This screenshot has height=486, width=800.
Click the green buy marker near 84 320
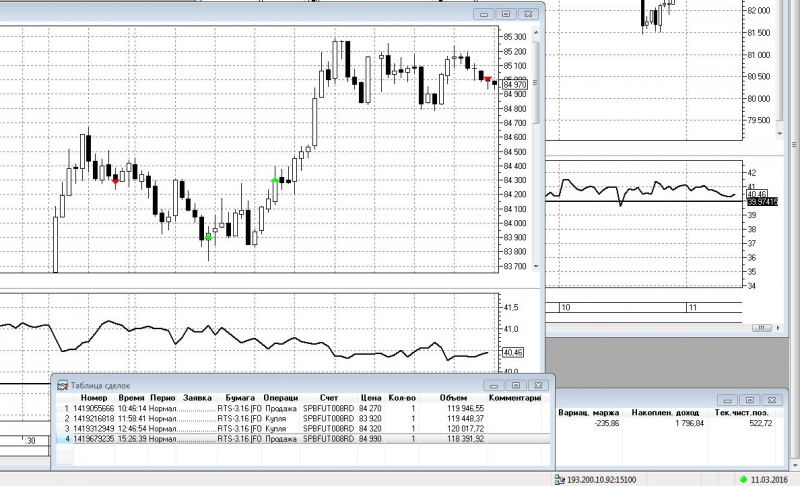275,180
